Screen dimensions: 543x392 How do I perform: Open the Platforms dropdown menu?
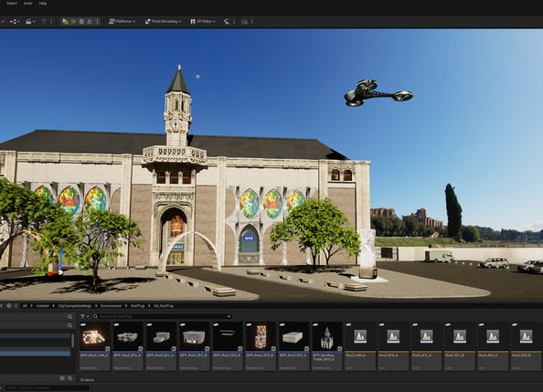(122, 21)
